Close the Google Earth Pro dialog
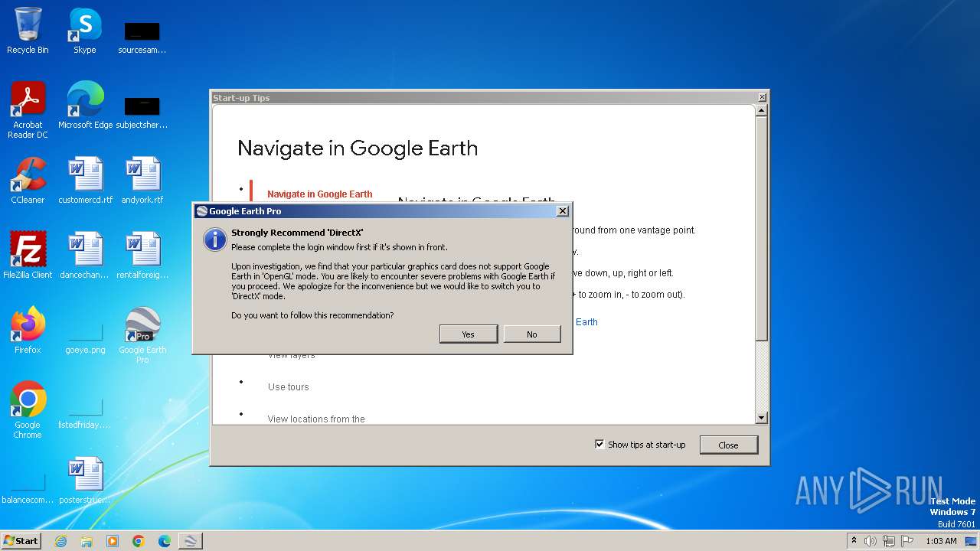The image size is (980, 551). click(x=562, y=211)
